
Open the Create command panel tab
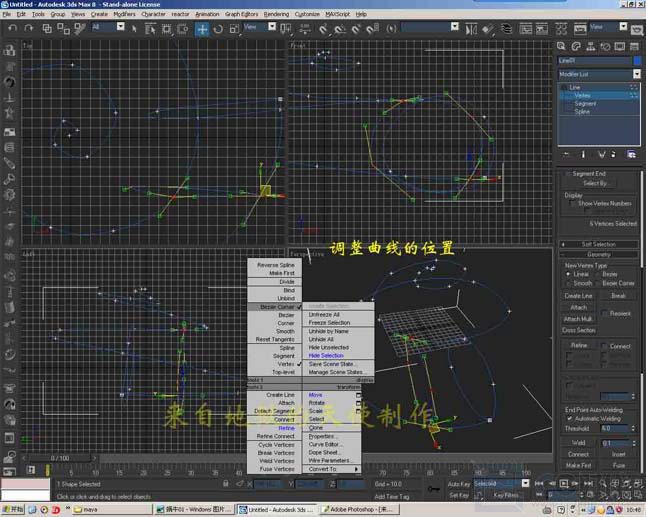[x=562, y=47]
